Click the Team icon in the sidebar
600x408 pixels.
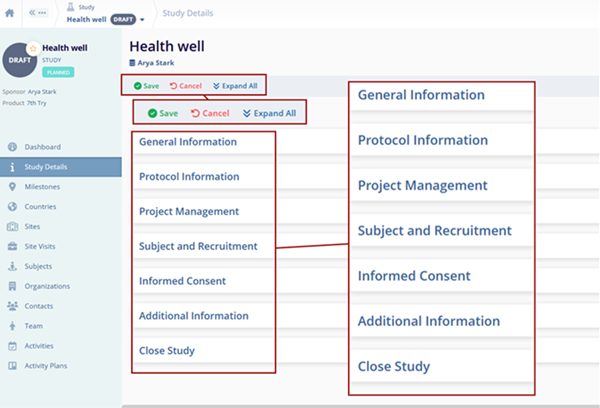pos(11,326)
